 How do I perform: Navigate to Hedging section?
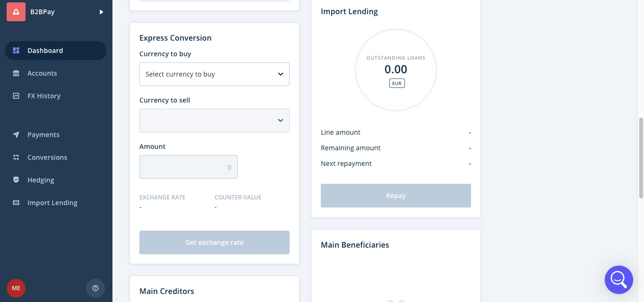coord(41,180)
